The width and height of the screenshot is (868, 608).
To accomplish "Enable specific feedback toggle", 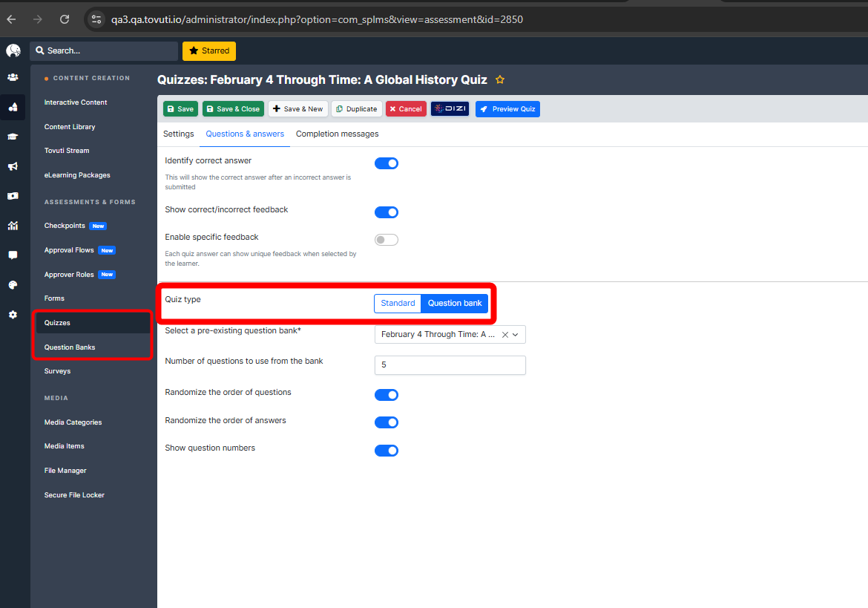I will pyautogui.click(x=387, y=240).
